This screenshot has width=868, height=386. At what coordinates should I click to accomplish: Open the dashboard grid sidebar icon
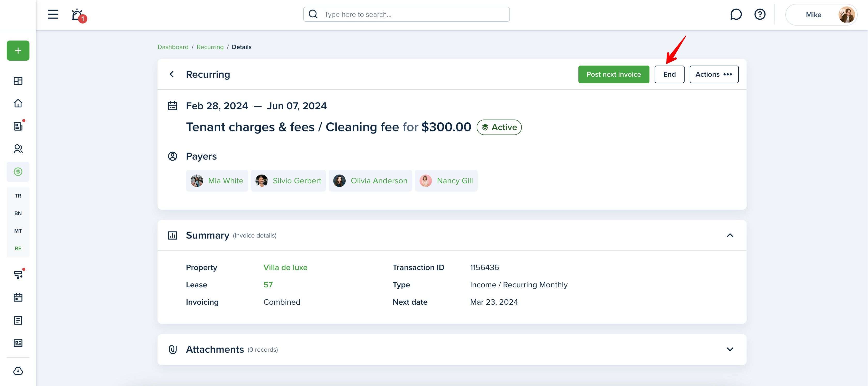(18, 81)
